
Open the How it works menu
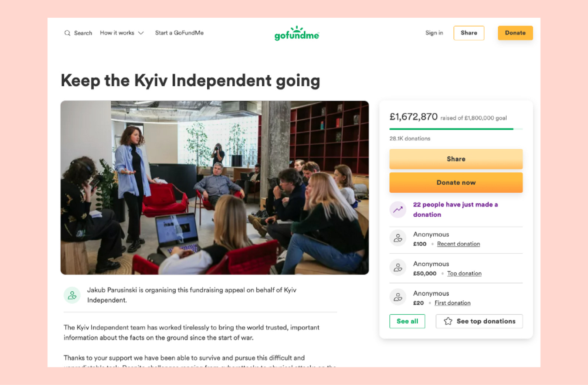point(122,33)
